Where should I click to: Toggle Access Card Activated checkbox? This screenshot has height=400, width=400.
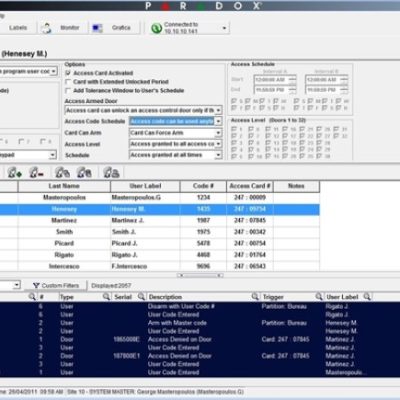click(x=68, y=73)
